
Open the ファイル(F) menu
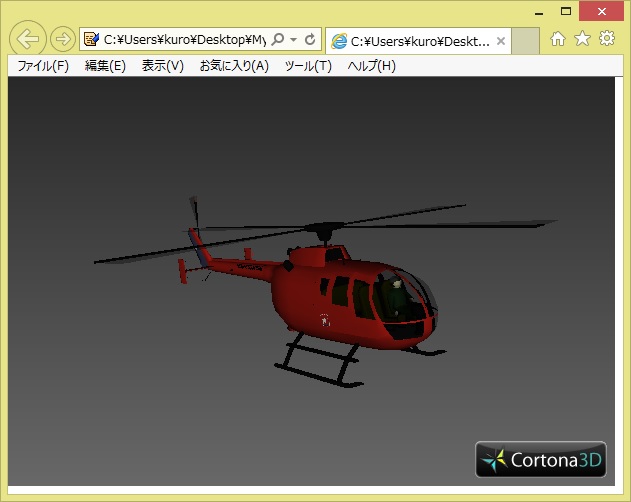pos(43,66)
